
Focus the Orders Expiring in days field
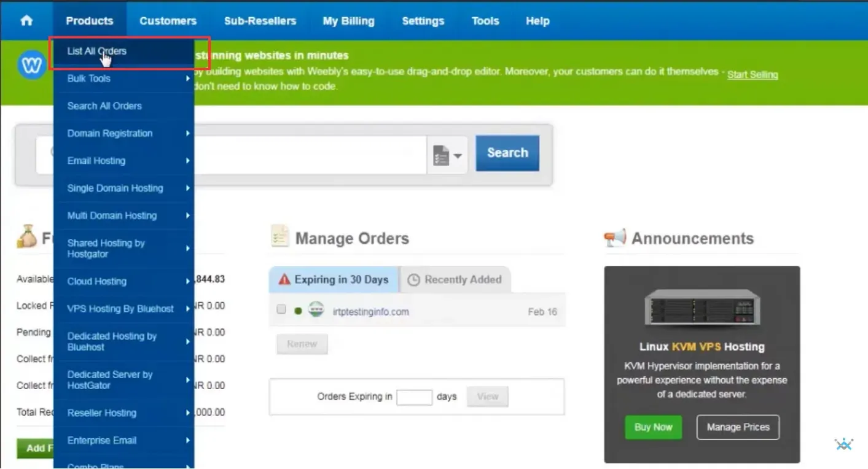click(415, 397)
